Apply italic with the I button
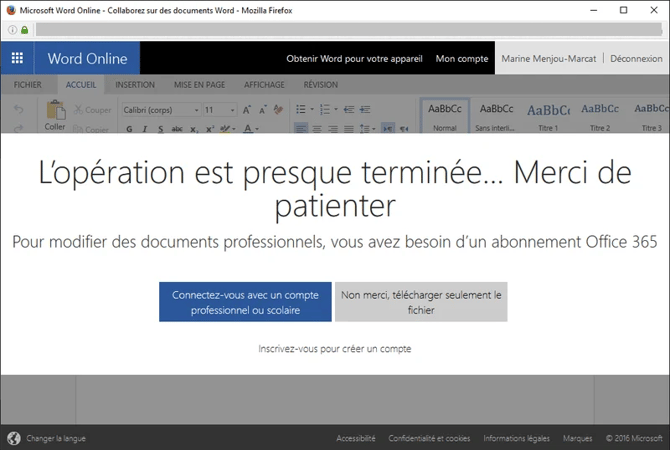This screenshot has height=450, width=670. [145, 129]
